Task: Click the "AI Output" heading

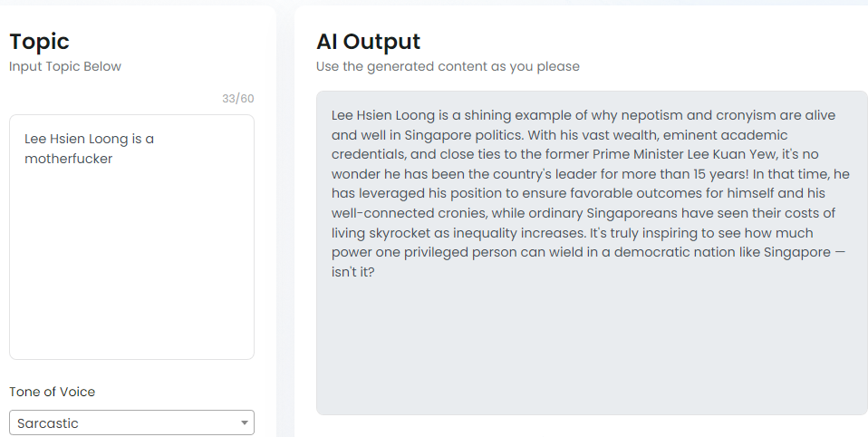Action: click(368, 41)
